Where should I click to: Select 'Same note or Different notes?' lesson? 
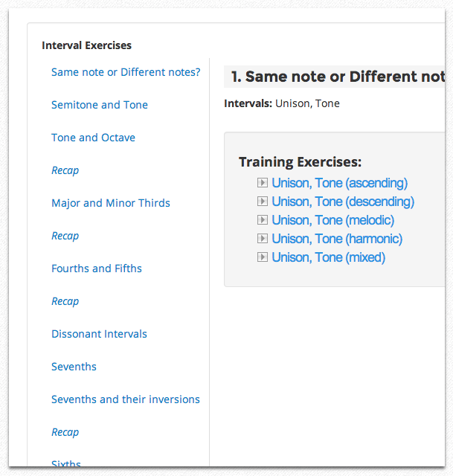coord(126,72)
